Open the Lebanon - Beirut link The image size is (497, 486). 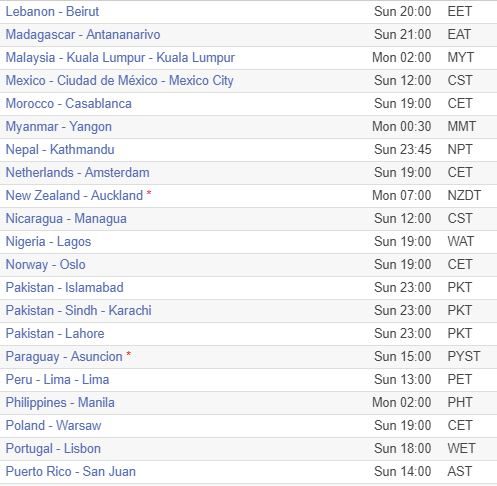tap(52, 12)
